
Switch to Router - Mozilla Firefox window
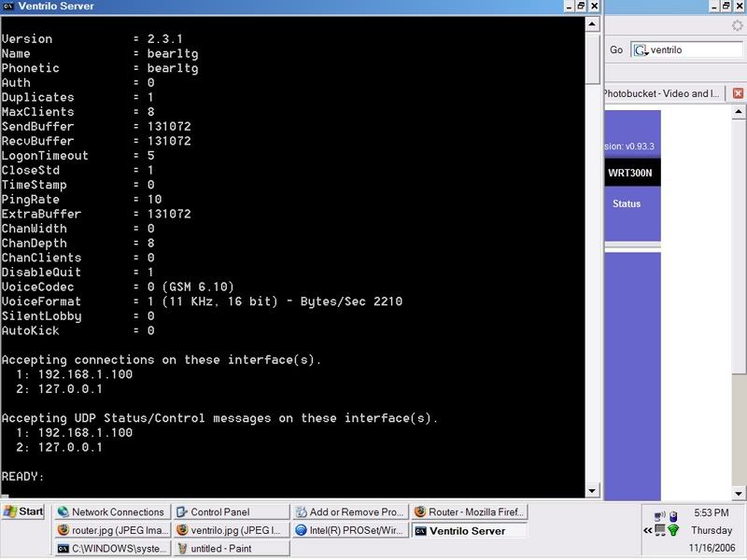(470, 511)
